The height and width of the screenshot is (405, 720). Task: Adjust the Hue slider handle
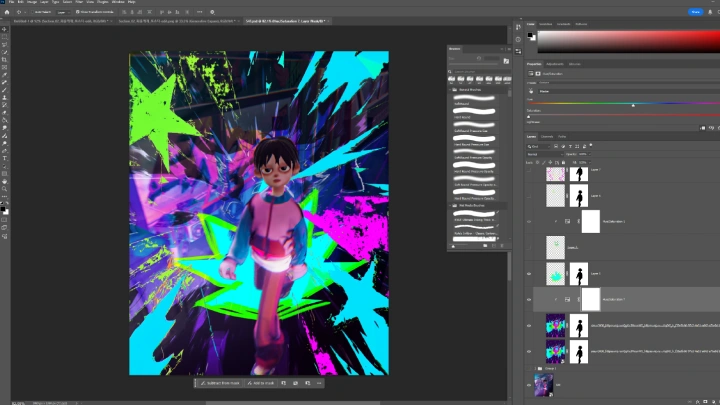pos(633,104)
